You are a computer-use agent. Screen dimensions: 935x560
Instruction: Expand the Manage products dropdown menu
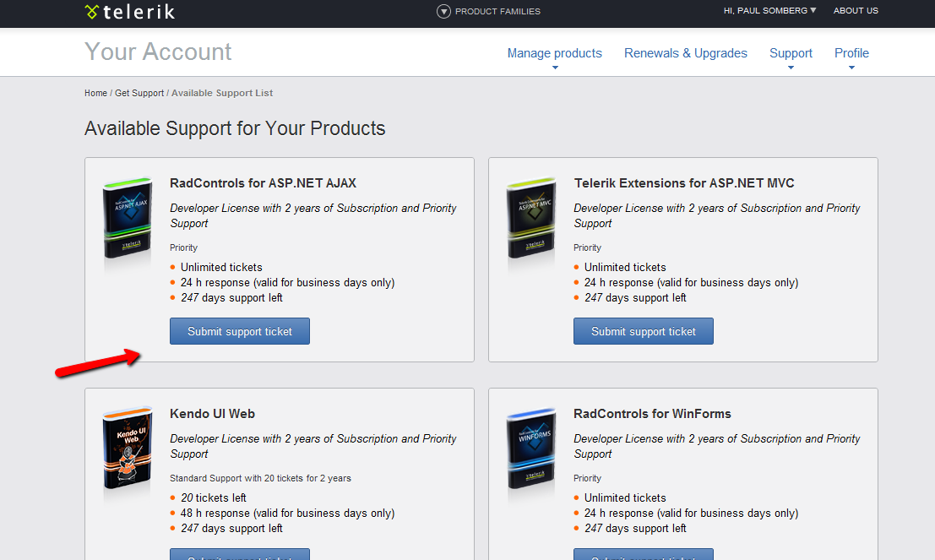pyautogui.click(x=554, y=53)
